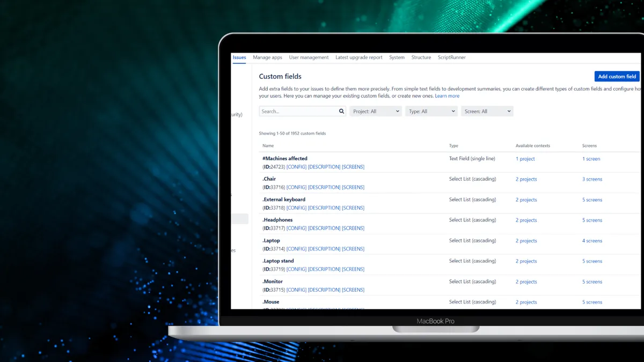Click Add custom field button

pos(617,77)
